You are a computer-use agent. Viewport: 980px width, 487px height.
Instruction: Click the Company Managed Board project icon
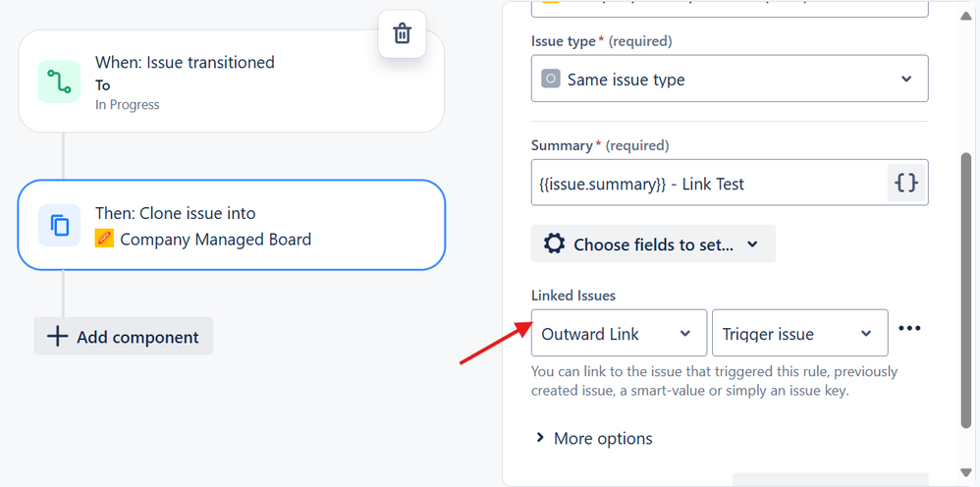(104, 239)
